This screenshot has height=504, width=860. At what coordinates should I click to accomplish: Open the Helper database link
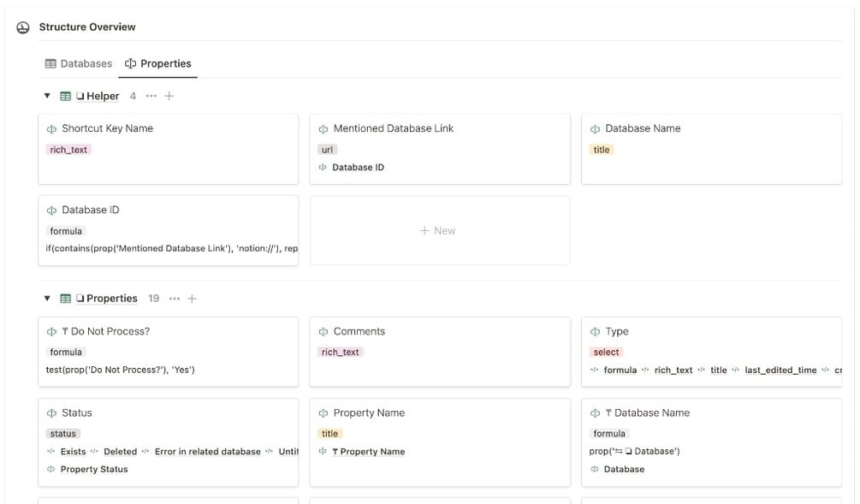point(102,97)
